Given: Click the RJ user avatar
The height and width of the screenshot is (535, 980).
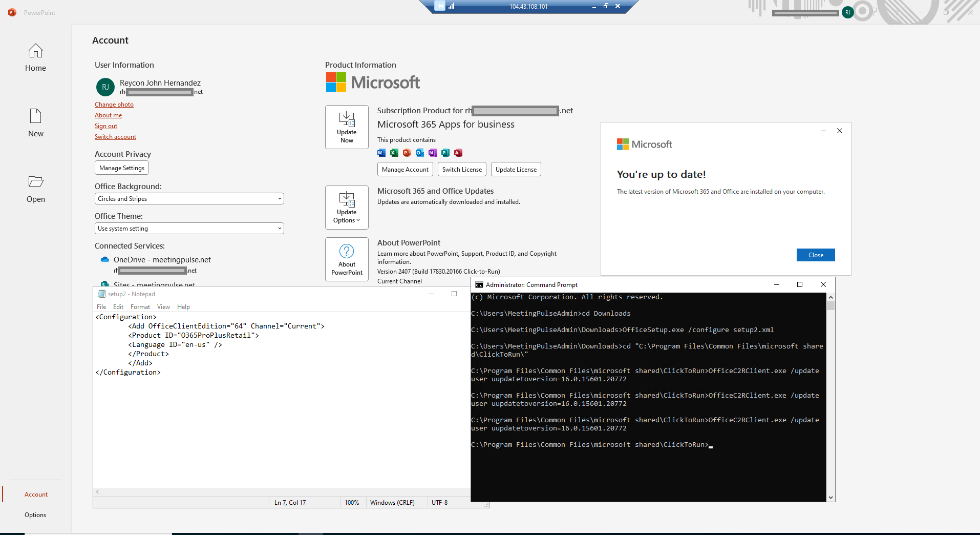Looking at the screenshot, I should (x=105, y=87).
